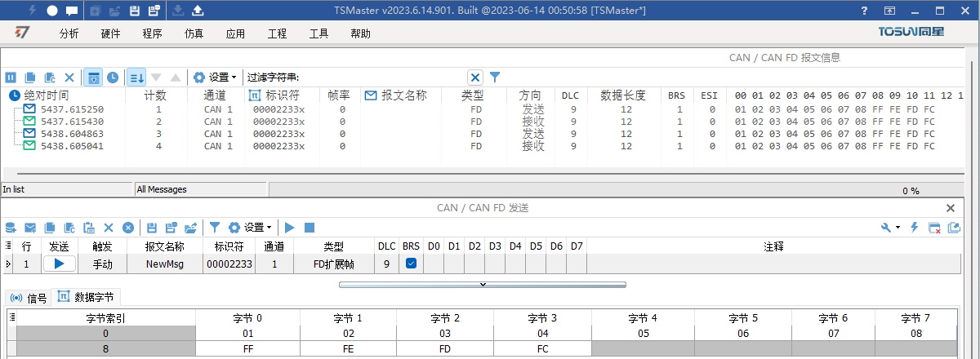Open the 工具 menu
This screenshot has width=980, height=359.
(319, 33)
